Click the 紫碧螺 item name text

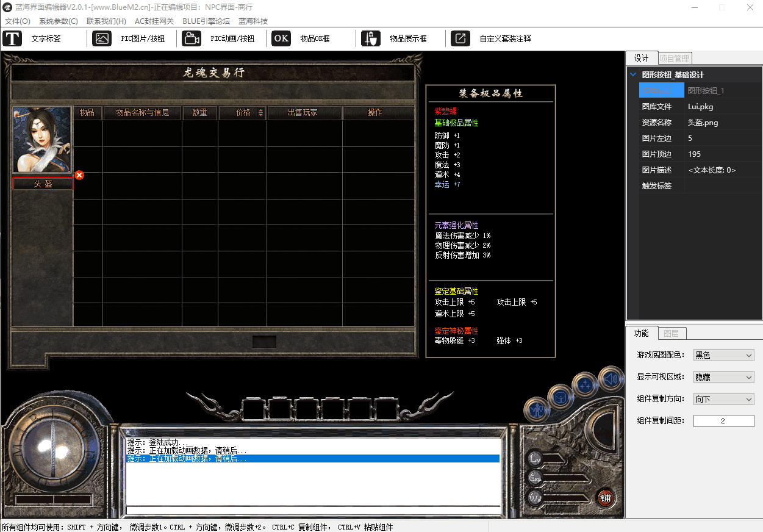coord(445,112)
